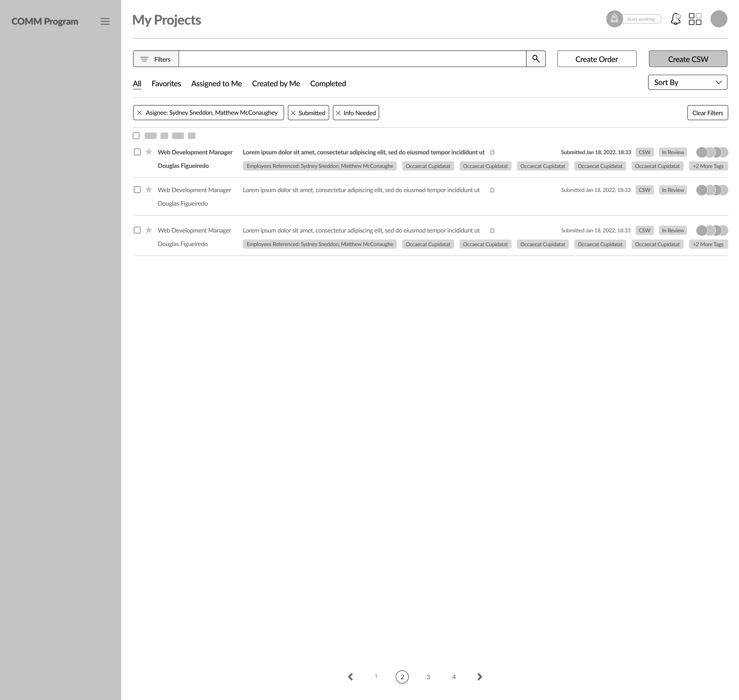739x700 pixels.
Task: Click the Create Order button
Action: pyautogui.click(x=596, y=59)
